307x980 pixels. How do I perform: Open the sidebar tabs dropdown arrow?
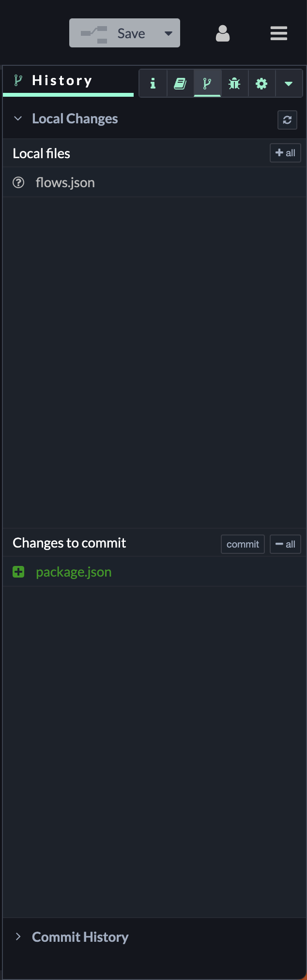289,84
